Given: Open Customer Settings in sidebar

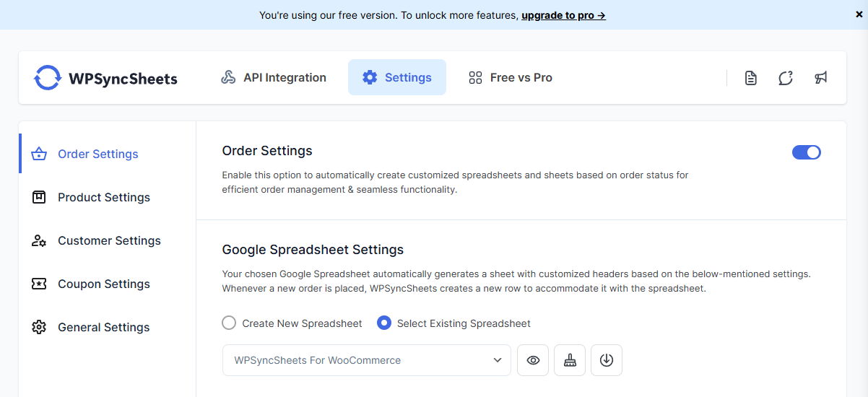Looking at the screenshot, I should coord(108,240).
